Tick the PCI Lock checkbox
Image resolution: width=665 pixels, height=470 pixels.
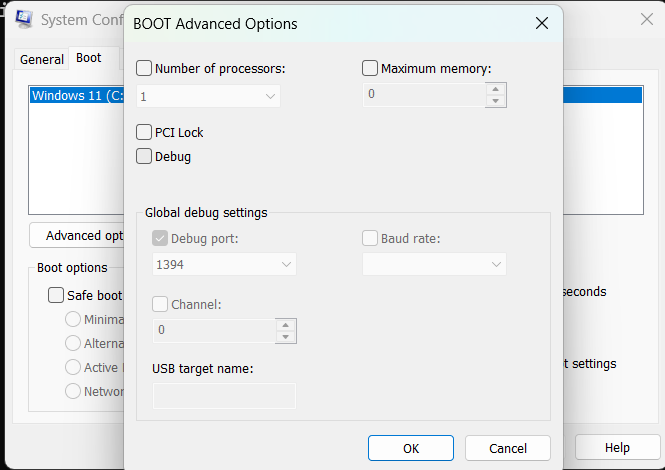144,132
